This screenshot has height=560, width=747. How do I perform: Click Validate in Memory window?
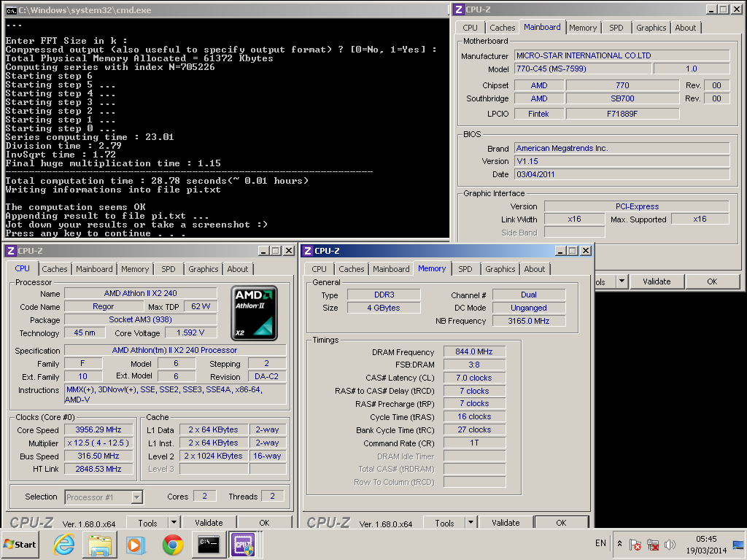(506, 522)
